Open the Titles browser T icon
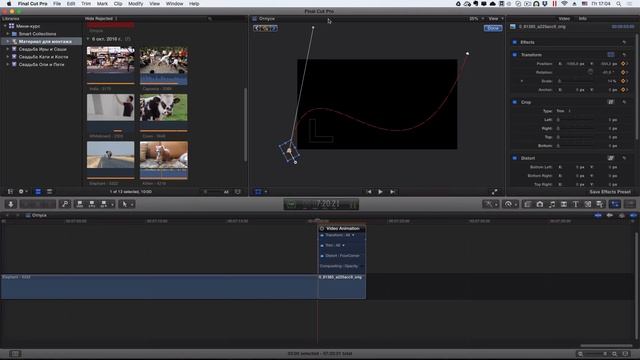The width and height of the screenshot is (640, 360). coord(576,204)
